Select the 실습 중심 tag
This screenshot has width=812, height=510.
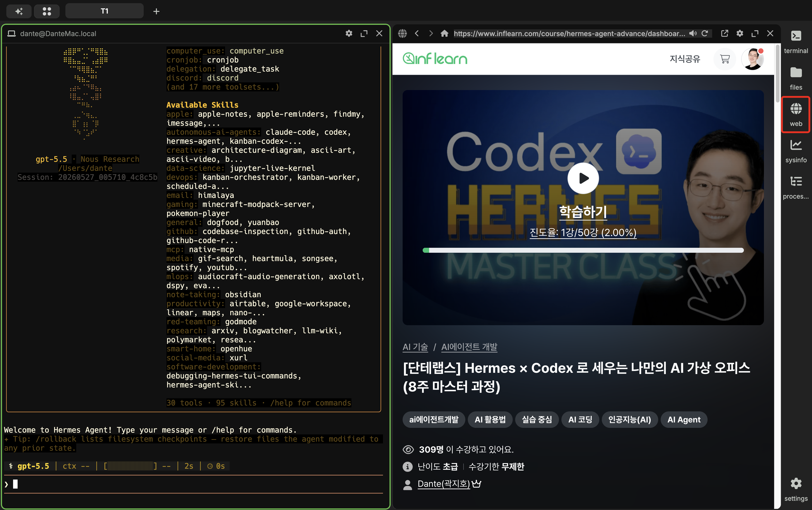(x=537, y=420)
